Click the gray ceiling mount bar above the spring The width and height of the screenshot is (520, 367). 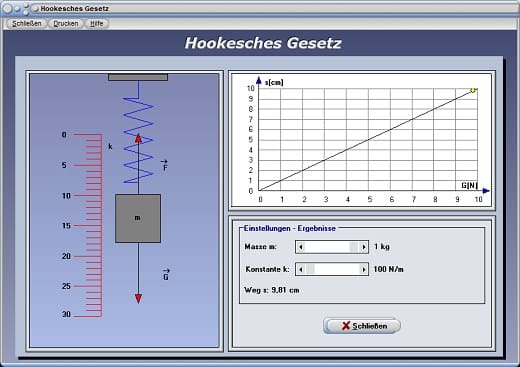pos(138,77)
